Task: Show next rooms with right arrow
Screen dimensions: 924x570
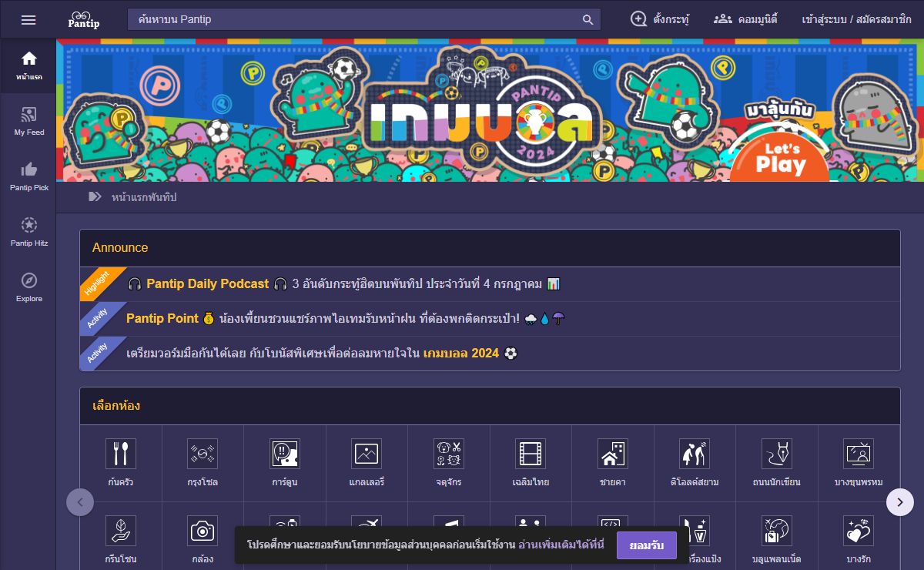Action: tap(900, 502)
